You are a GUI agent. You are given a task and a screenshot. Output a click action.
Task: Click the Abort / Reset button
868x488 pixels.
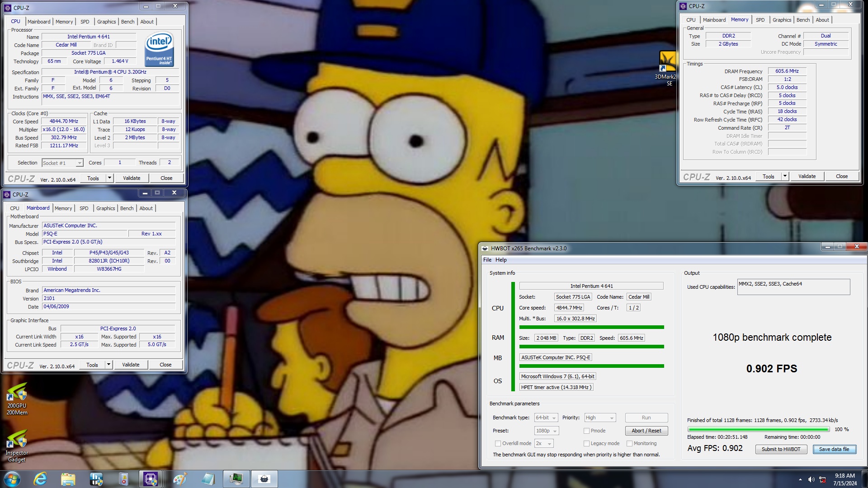coord(646,431)
